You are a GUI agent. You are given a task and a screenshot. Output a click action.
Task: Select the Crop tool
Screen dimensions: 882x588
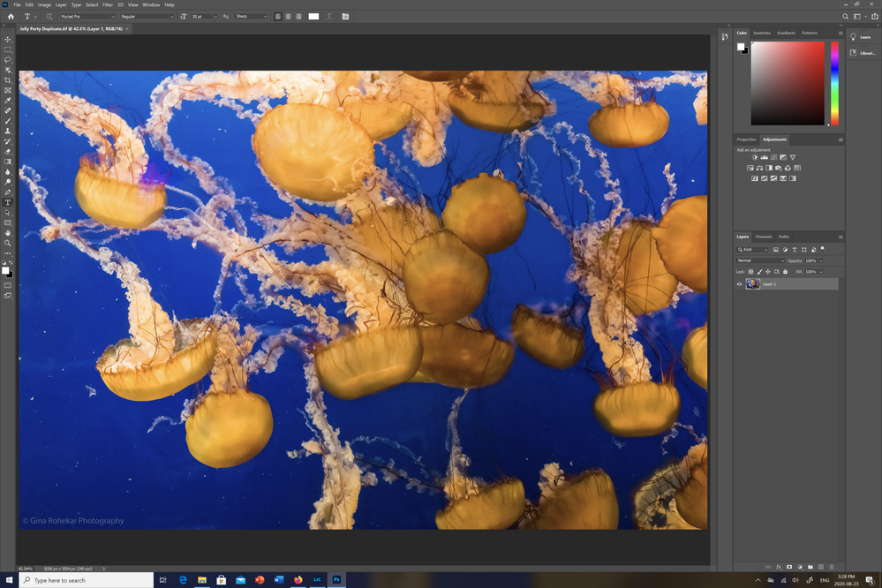tap(8, 79)
